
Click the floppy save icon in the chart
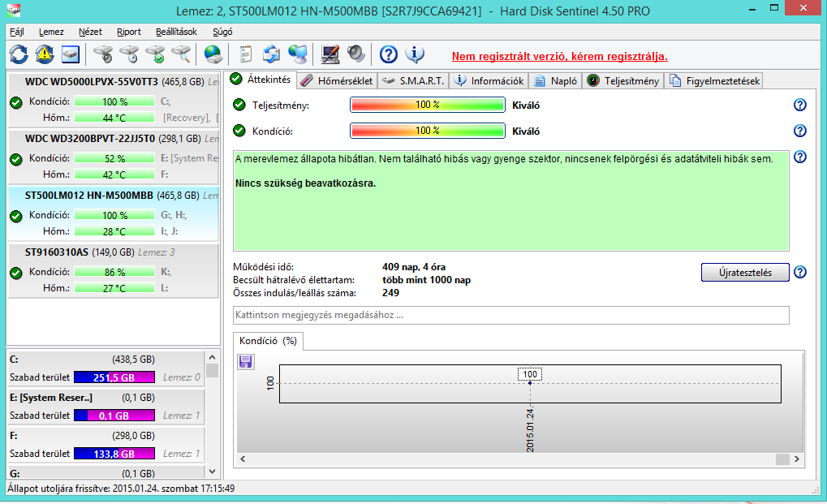tap(245, 362)
